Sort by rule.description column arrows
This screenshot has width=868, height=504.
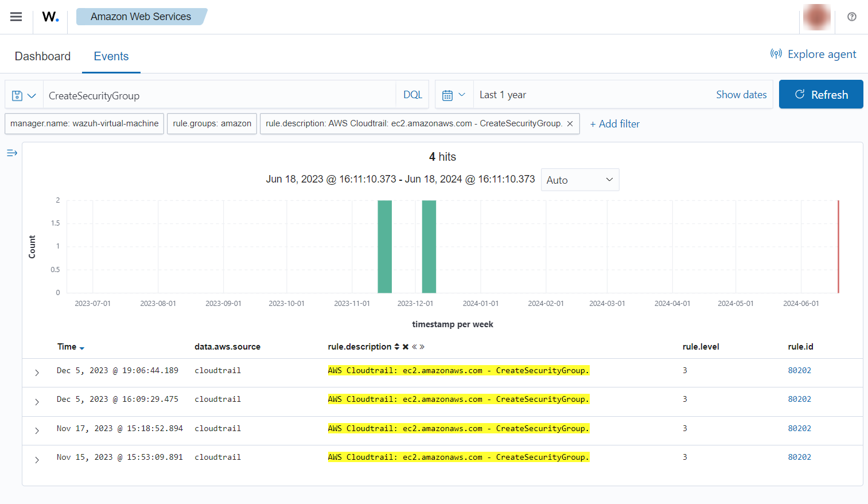pos(396,347)
